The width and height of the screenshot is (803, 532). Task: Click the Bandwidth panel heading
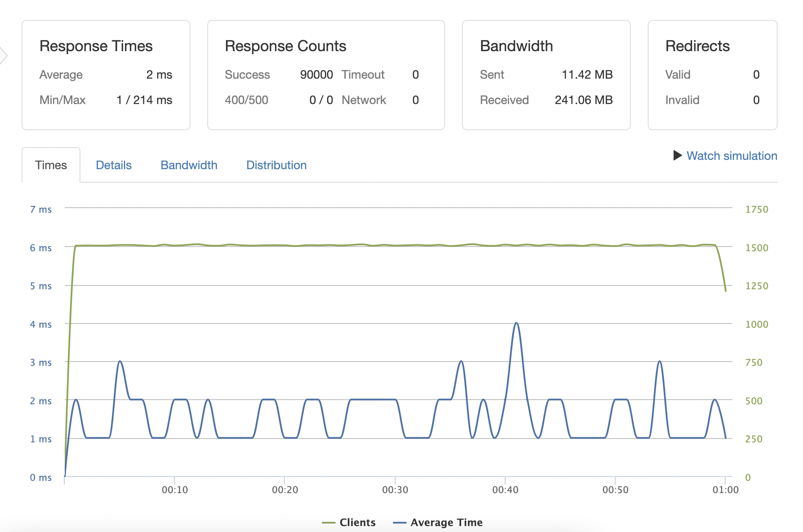pos(516,46)
